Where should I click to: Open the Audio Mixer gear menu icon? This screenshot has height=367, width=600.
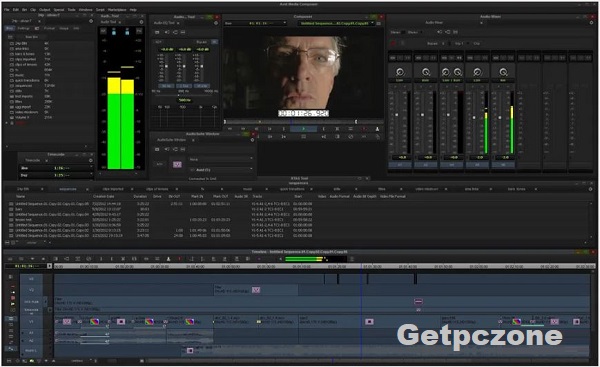click(591, 23)
